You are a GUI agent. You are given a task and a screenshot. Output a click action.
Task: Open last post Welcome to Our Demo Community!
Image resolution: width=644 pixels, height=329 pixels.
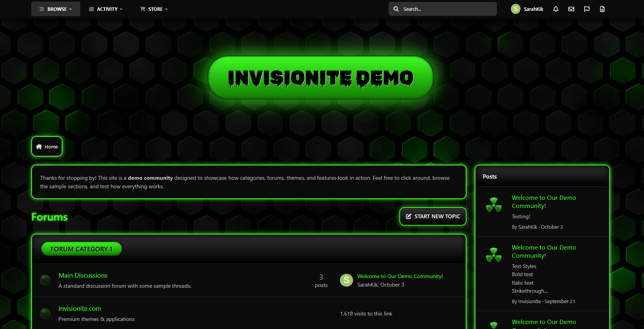tap(400, 276)
